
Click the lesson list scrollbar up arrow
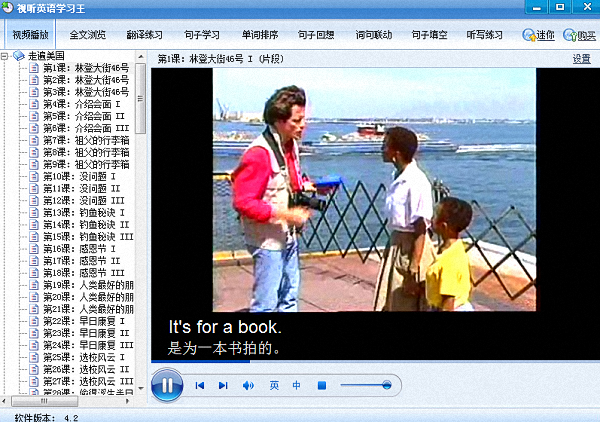(142, 56)
